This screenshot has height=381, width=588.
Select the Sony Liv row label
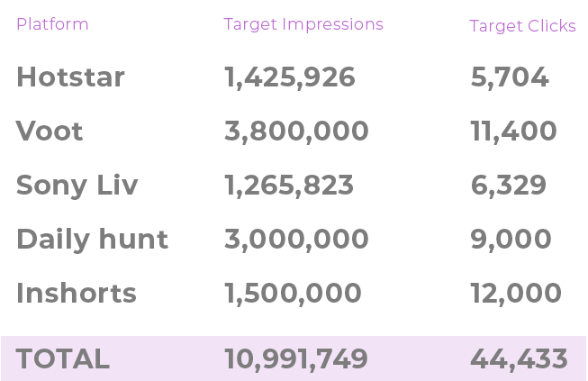pyautogui.click(x=77, y=186)
